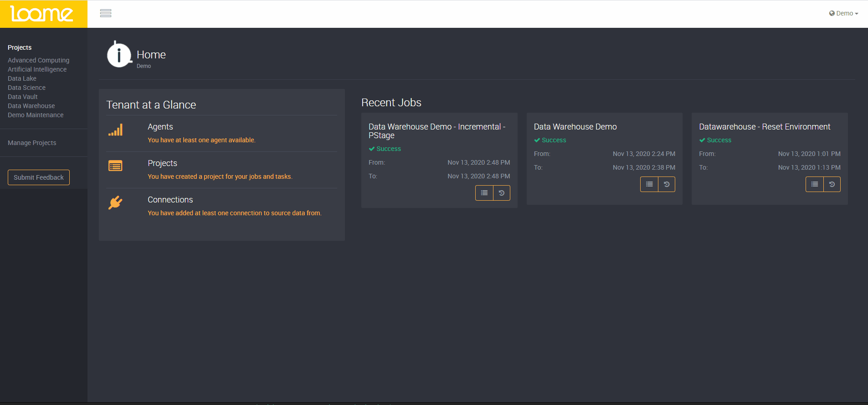Click 'You have at least one agent available.'
The width and height of the screenshot is (868, 405).
pyautogui.click(x=201, y=140)
